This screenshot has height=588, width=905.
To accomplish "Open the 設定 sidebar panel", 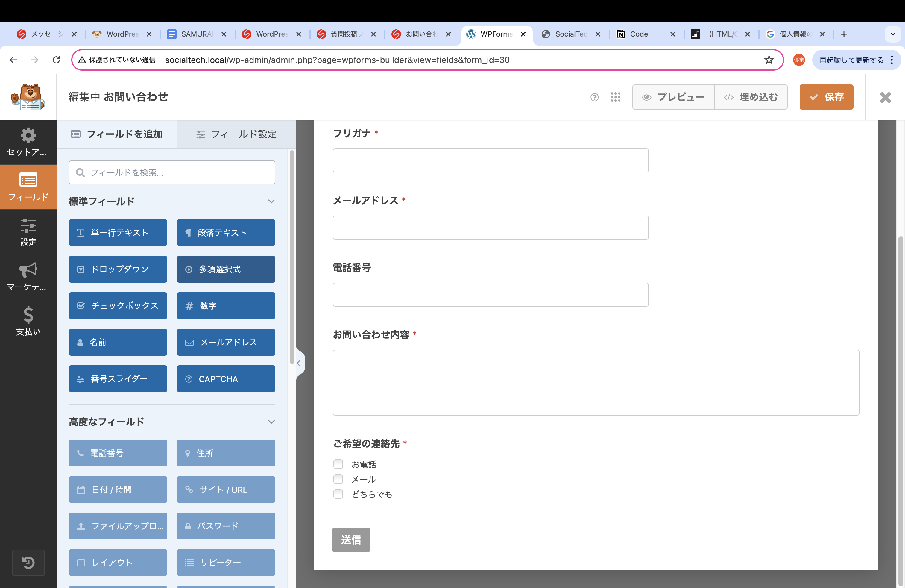I will (x=28, y=232).
